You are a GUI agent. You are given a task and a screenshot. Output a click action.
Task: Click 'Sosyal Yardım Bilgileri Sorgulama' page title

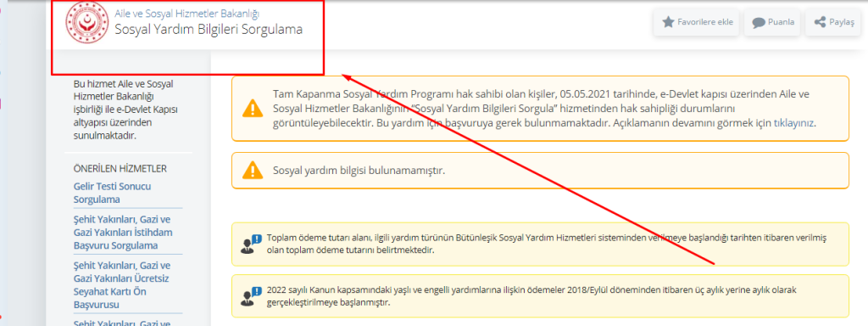pyautogui.click(x=209, y=30)
